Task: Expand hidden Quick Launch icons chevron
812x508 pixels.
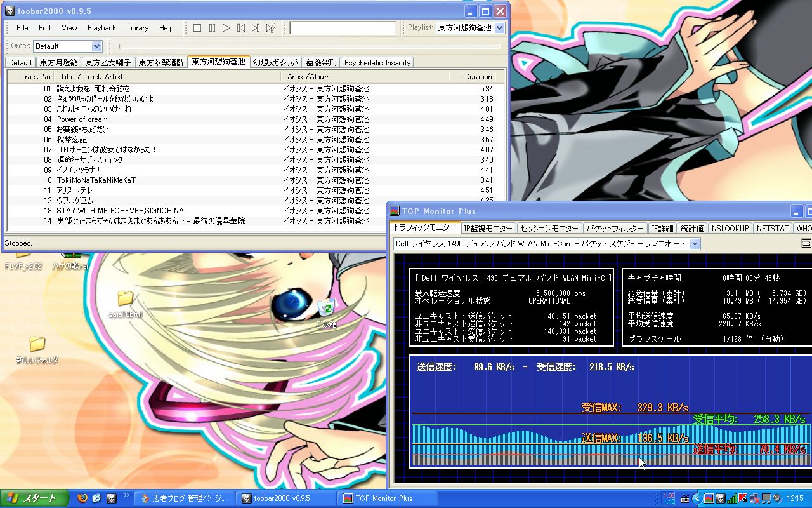Action: click(x=127, y=495)
